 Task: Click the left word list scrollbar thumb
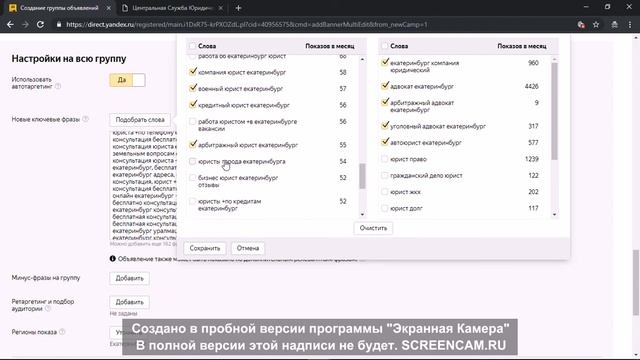tap(362, 176)
